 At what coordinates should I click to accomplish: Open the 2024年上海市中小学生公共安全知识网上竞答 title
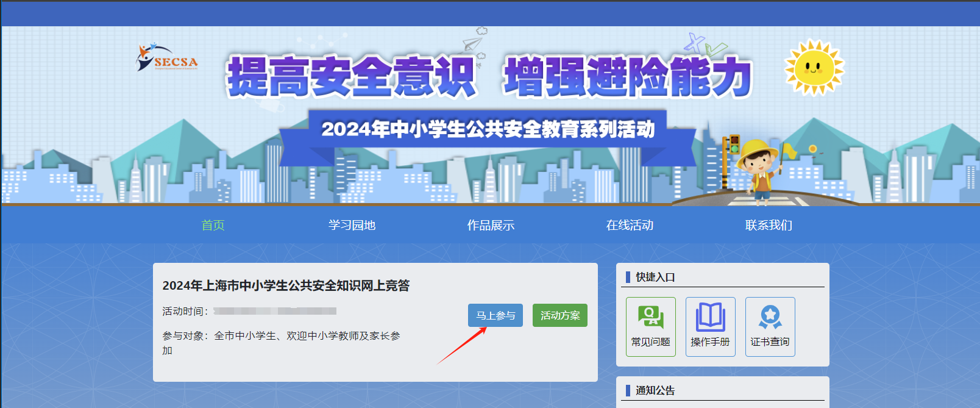(286, 285)
